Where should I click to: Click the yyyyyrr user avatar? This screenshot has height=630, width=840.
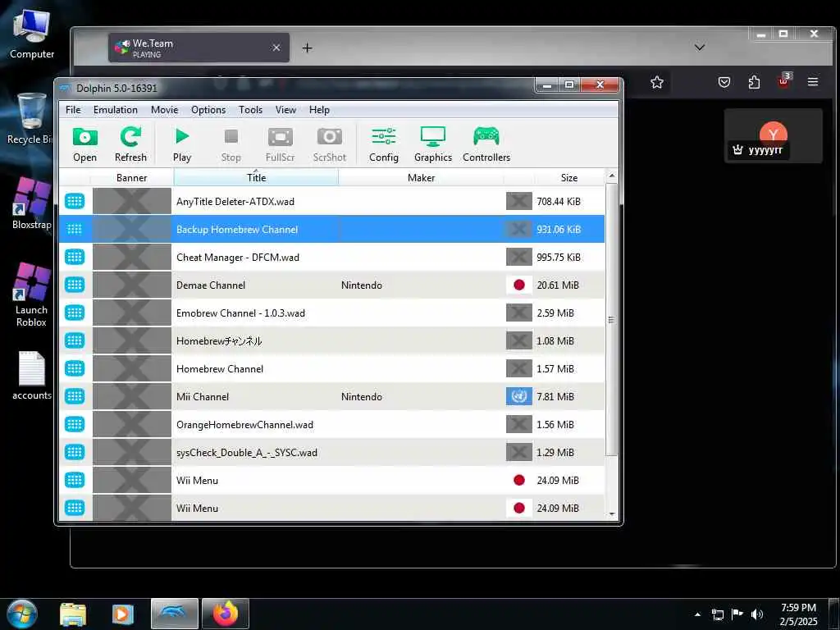tap(773, 134)
